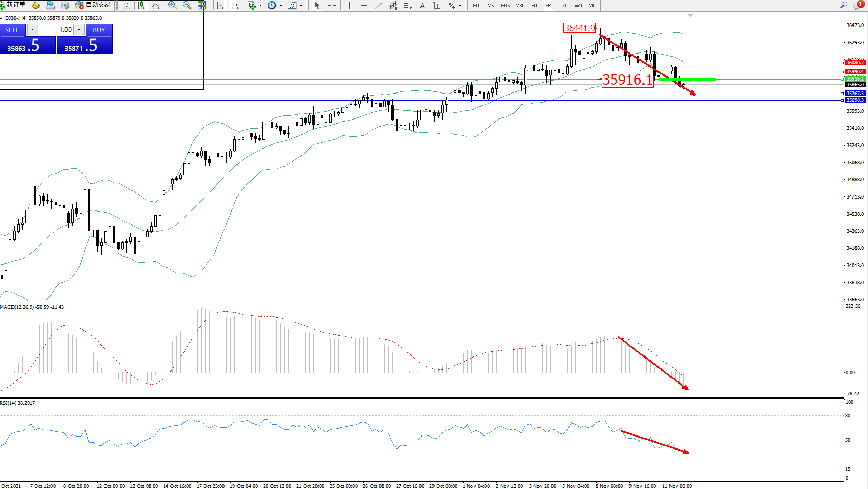Zoom in on the chart
Viewport: 868px width, 489px height.
(x=173, y=5)
